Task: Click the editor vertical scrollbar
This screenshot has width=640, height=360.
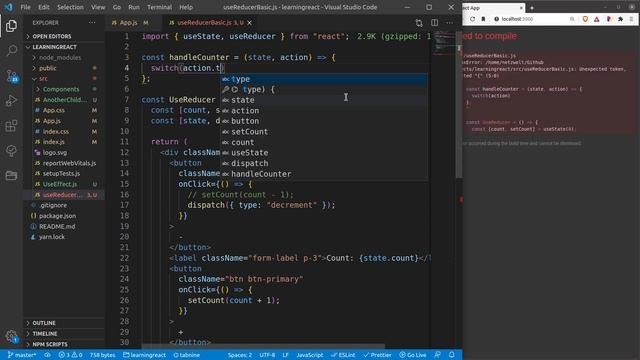Action: 459,104
